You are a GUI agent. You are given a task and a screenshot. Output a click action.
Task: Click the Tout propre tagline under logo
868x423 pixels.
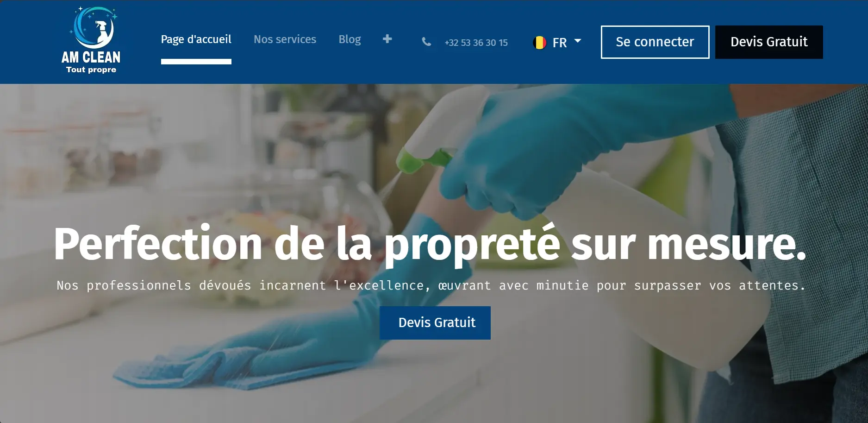pyautogui.click(x=91, y=69)
